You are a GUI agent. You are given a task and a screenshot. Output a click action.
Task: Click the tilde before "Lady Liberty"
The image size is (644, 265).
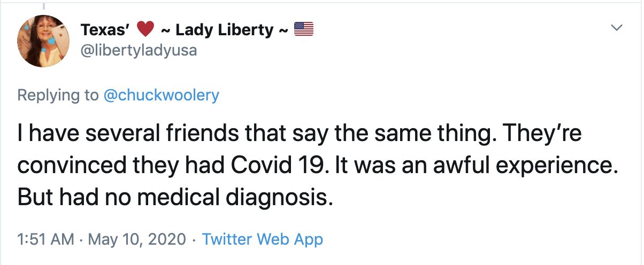coord(166,30)
